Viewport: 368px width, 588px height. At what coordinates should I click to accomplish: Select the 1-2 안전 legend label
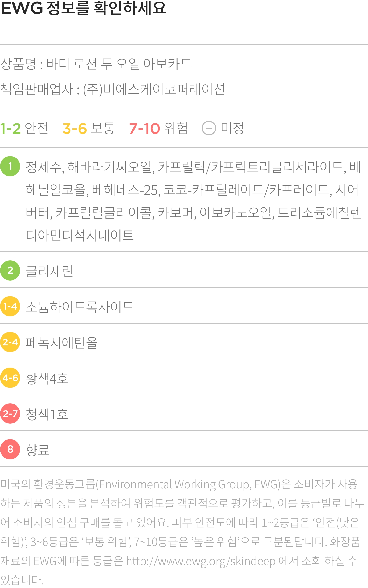pos(24,128)
